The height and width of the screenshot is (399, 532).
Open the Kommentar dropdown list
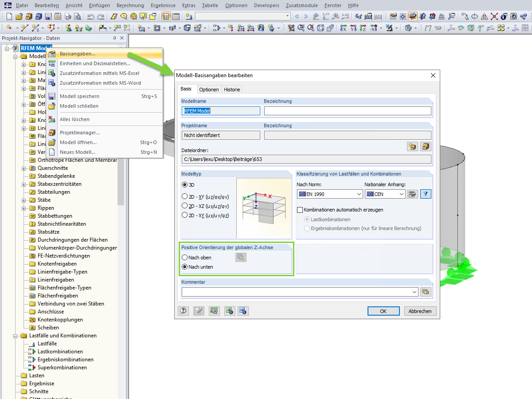click(x=415, y=292)
